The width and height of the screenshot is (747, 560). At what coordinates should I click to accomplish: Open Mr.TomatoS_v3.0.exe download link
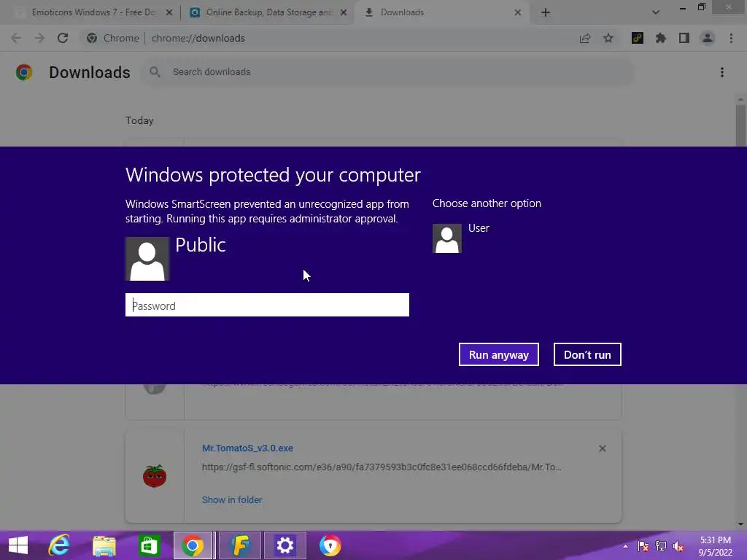click(247, 448)
